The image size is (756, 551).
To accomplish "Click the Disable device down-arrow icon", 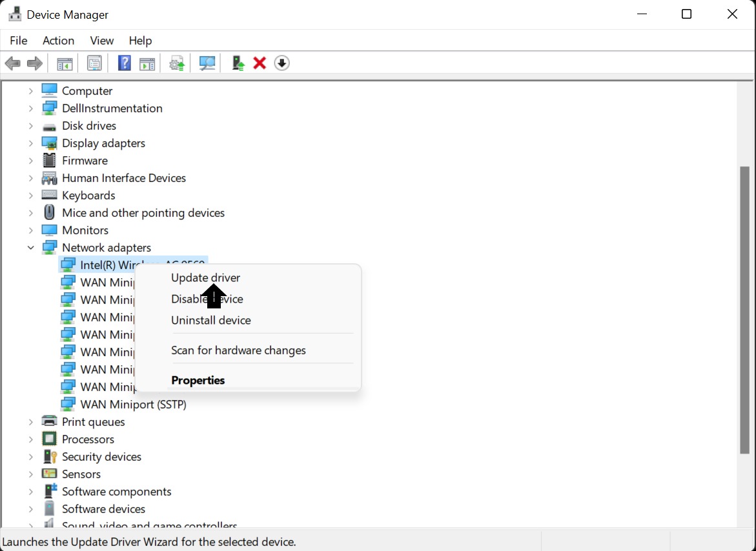I will tap(281, 63).
